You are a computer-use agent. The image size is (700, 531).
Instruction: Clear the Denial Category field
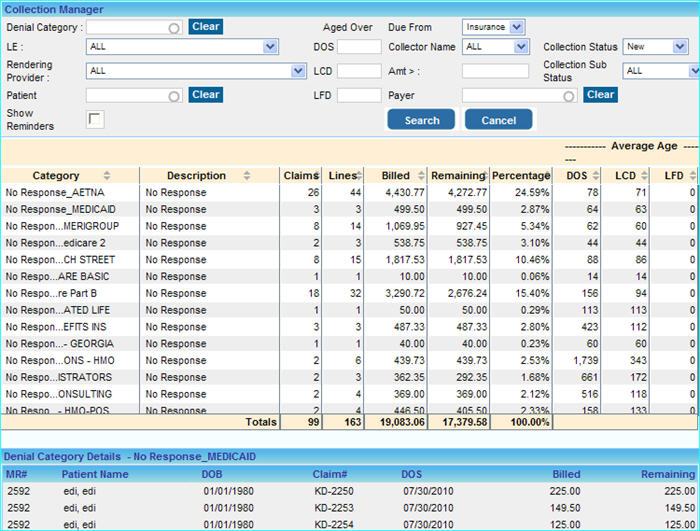205,27
